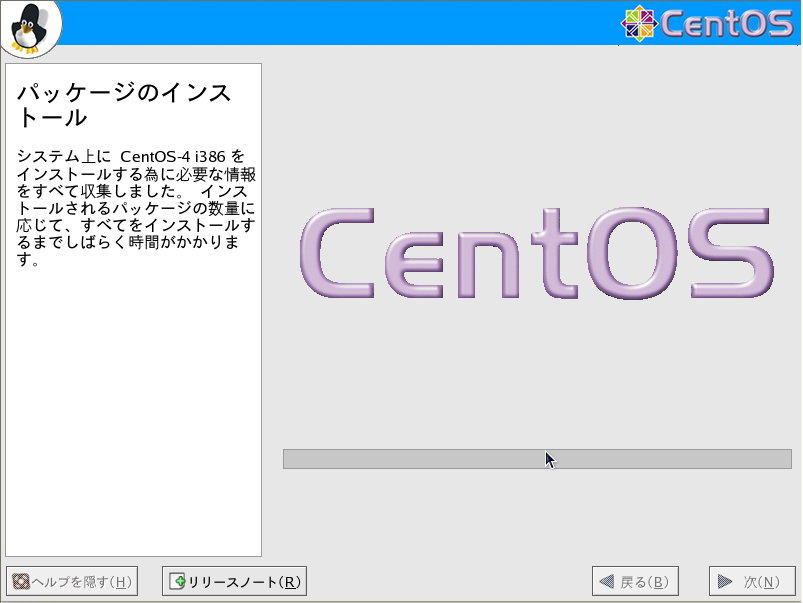Click the large CentOS splash image
This screenshot has width=803, height=603.
pos(537,253)
